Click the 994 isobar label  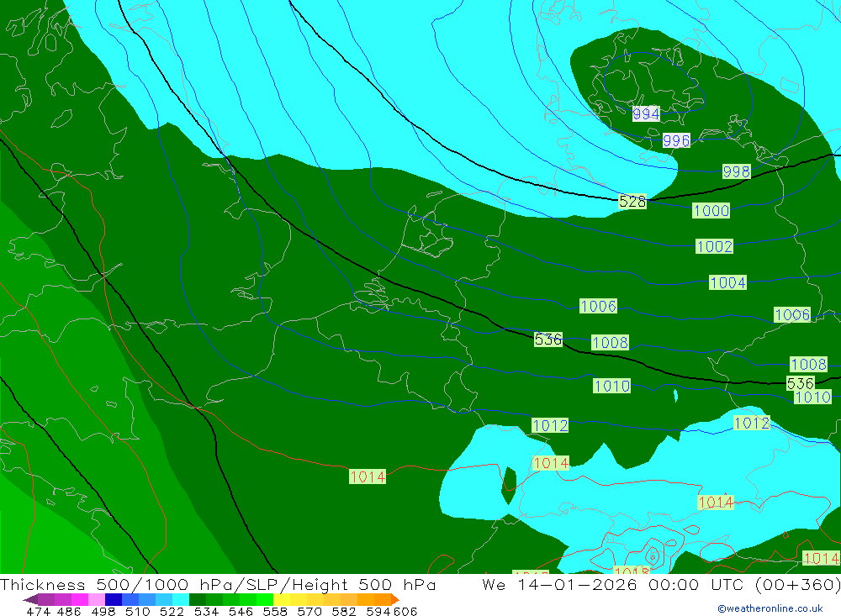646,113
